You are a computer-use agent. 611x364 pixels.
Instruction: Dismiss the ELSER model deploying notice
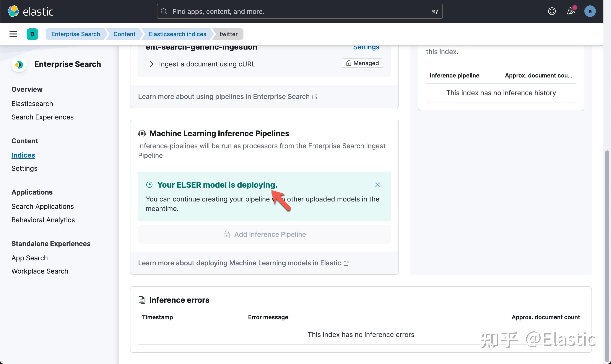click(x=377, y=185)
